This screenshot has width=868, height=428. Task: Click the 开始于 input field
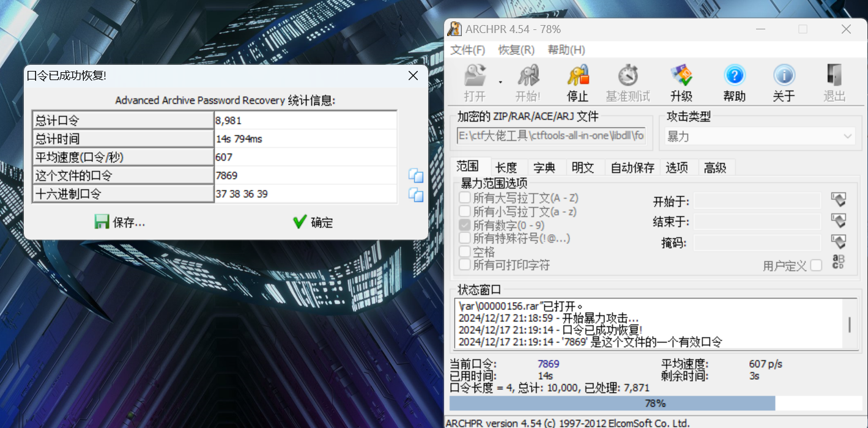[x=757, y=201]
